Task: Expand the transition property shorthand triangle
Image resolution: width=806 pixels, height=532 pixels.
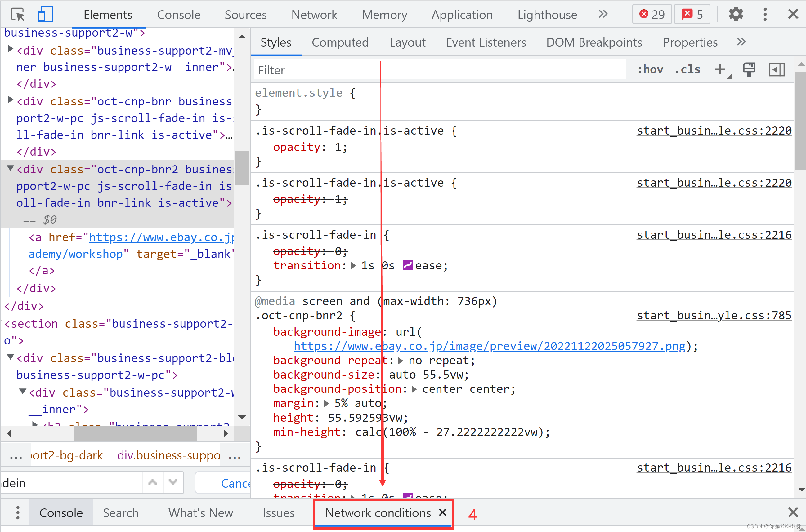Action: (x=353, y=266)
